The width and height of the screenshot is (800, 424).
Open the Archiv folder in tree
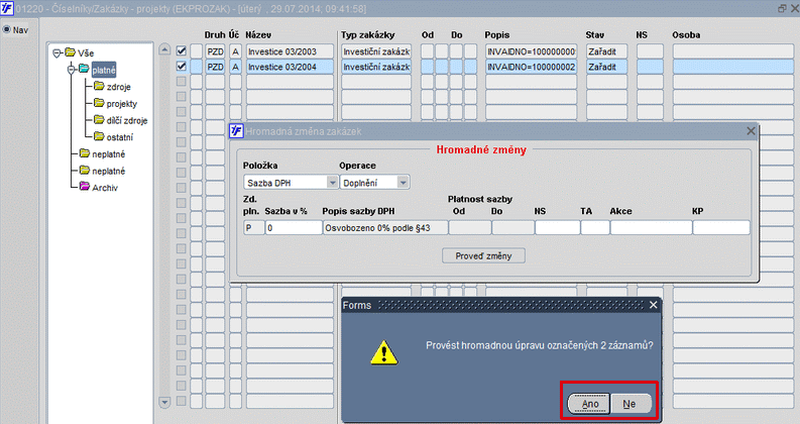click(x=105, y=188)
